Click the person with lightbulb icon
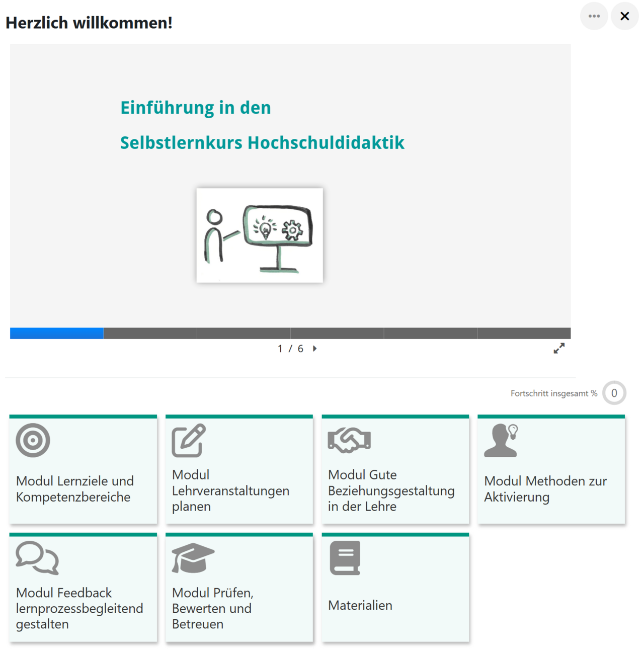The height and width of the screenshot is (655, 644). coord(501,440)
